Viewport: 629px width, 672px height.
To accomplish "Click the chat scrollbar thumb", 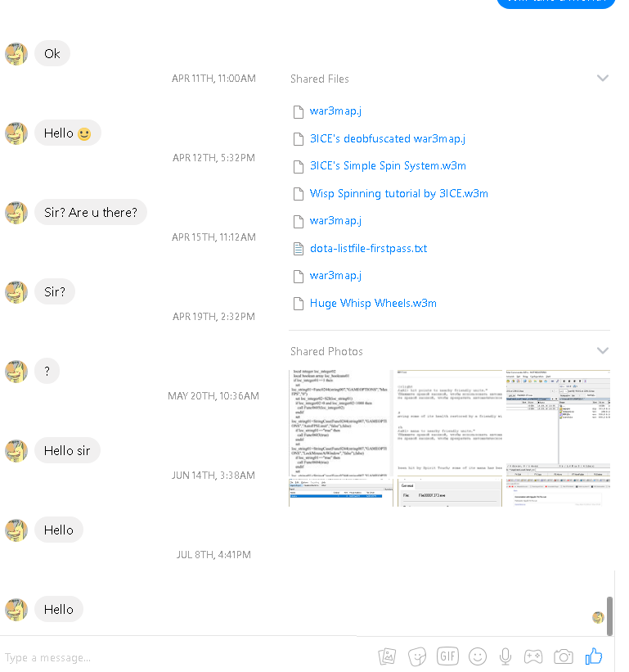I will coord(609,616).
